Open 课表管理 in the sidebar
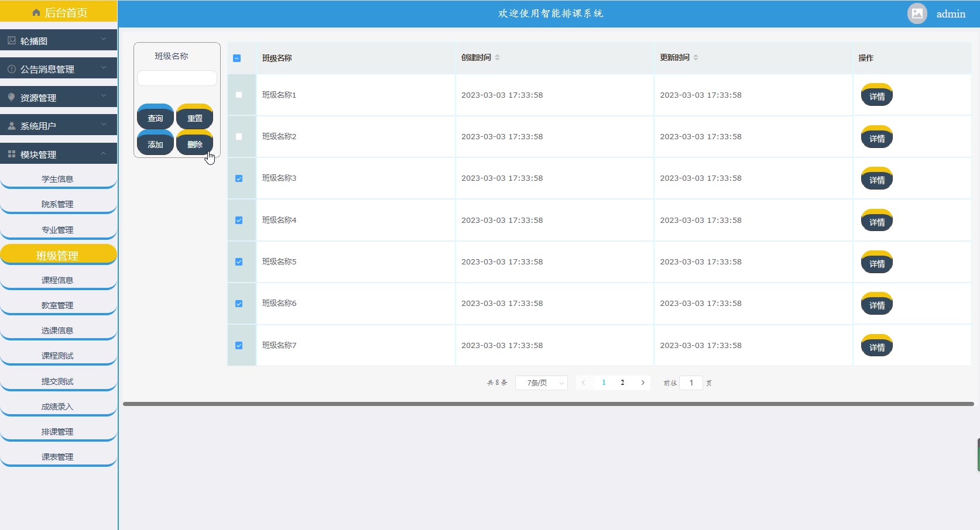Image resolution: width=980 pixels, height=530 pixels. (58, 457)
